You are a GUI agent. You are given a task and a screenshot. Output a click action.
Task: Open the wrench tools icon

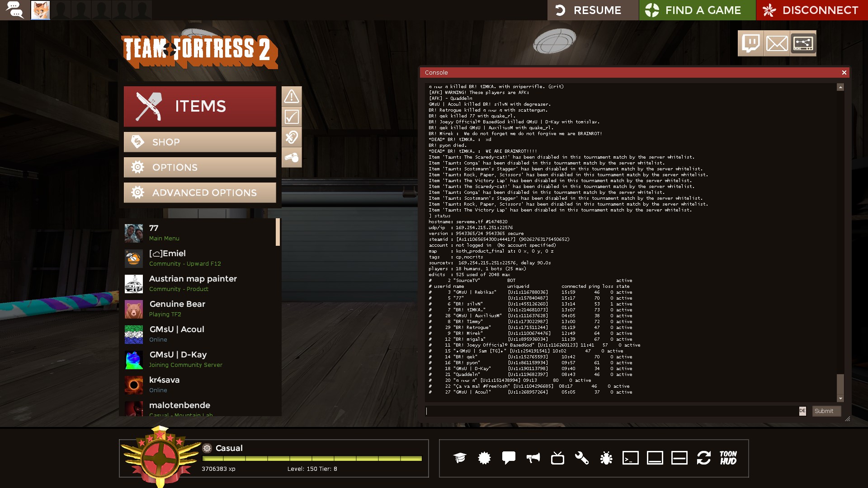pyautogui.click(x=581, y=458)
